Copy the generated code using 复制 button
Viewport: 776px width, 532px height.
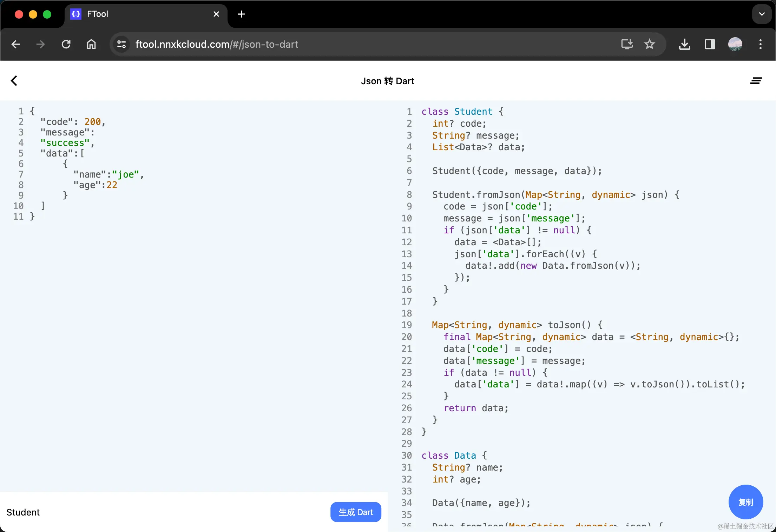[745, 502]
